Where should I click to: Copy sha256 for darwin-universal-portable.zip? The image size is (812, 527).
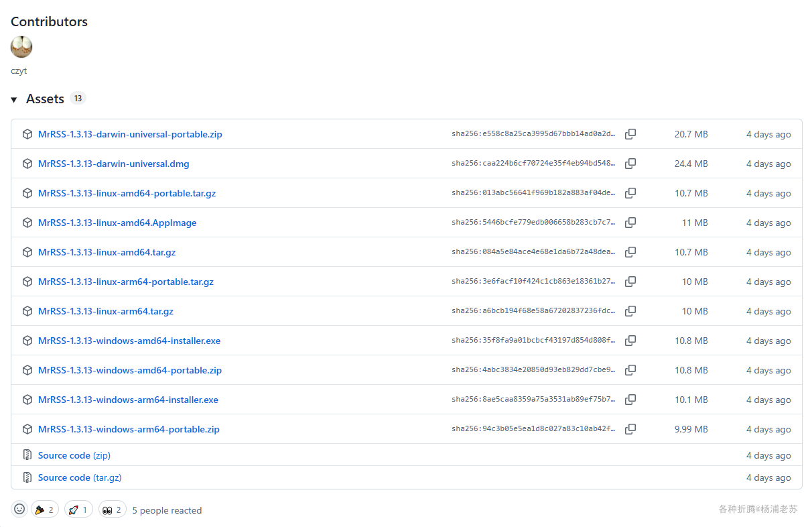pyautogui.click(x=630, y=134)
